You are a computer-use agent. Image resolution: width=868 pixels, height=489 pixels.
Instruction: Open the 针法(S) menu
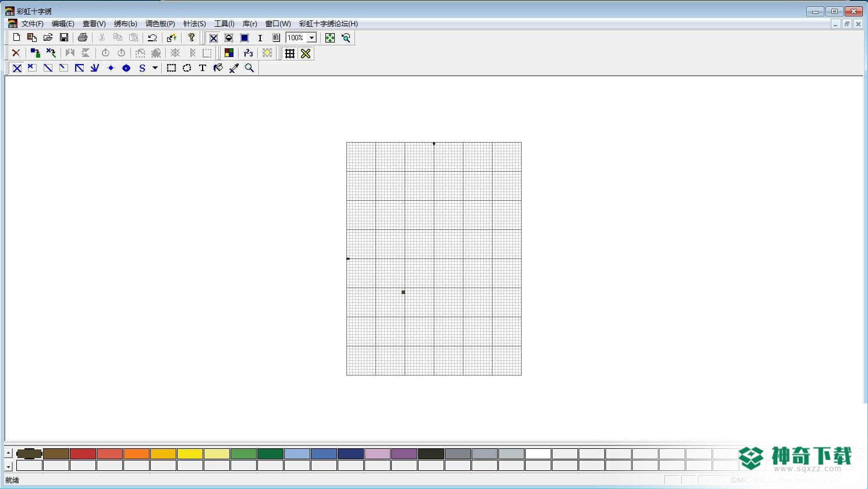pos(194,24)
